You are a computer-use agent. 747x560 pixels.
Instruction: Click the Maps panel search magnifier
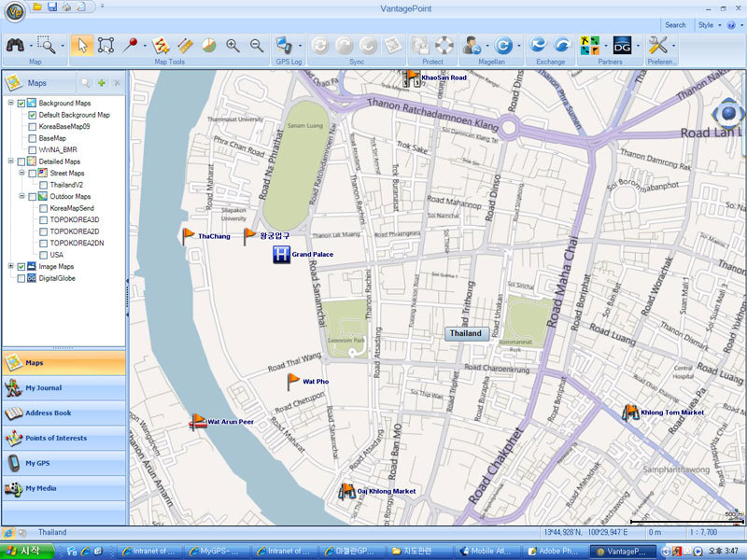click(x=85, y=83)
